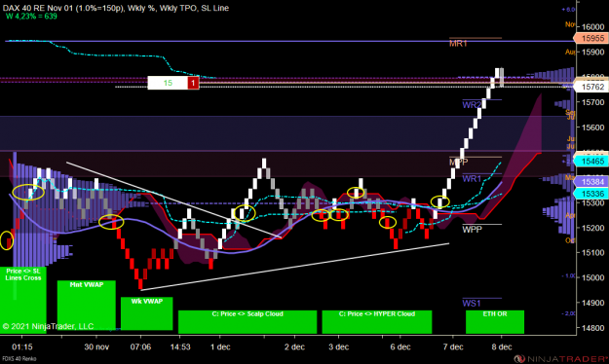The width and height of the screenshot is (609, 364).
Task: Select the 15336 cyan price marker
Action: point(590,194)
